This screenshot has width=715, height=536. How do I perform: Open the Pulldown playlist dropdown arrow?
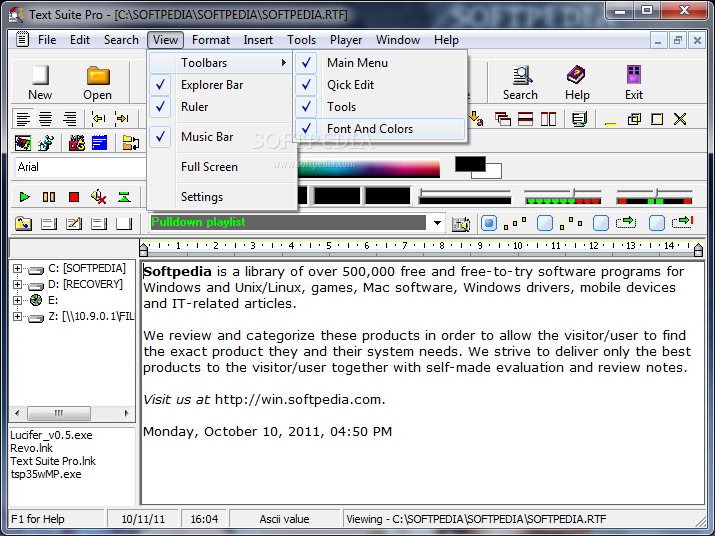click(x=437, y=223)
